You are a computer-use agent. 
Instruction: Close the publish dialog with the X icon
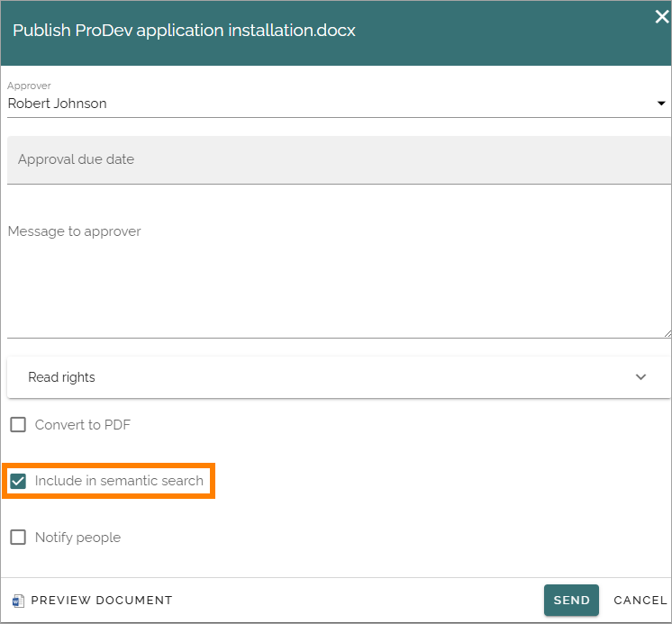coord(662,17)
